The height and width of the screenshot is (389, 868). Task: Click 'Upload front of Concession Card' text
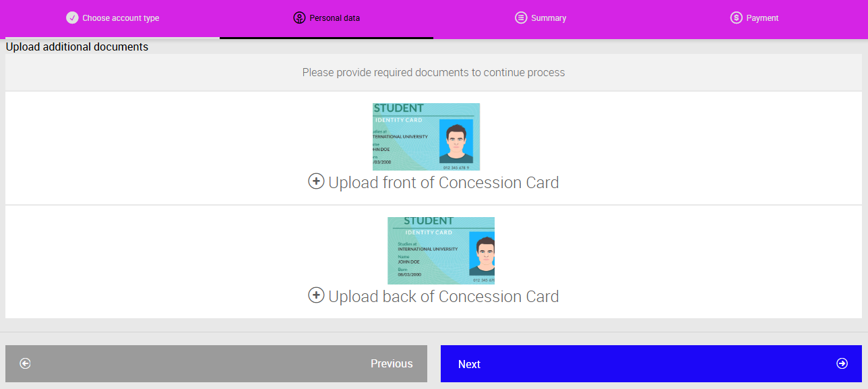(x=443, y=183)
